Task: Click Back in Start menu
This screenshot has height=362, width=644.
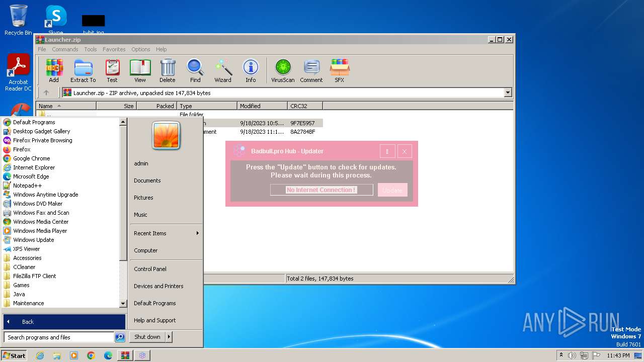Action: coord(64,322)
